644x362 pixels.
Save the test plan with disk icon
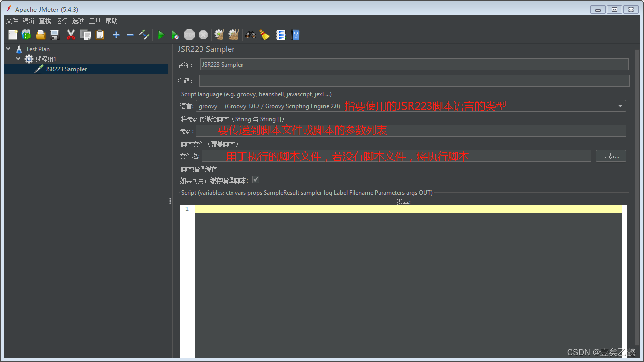click(54, 35)
